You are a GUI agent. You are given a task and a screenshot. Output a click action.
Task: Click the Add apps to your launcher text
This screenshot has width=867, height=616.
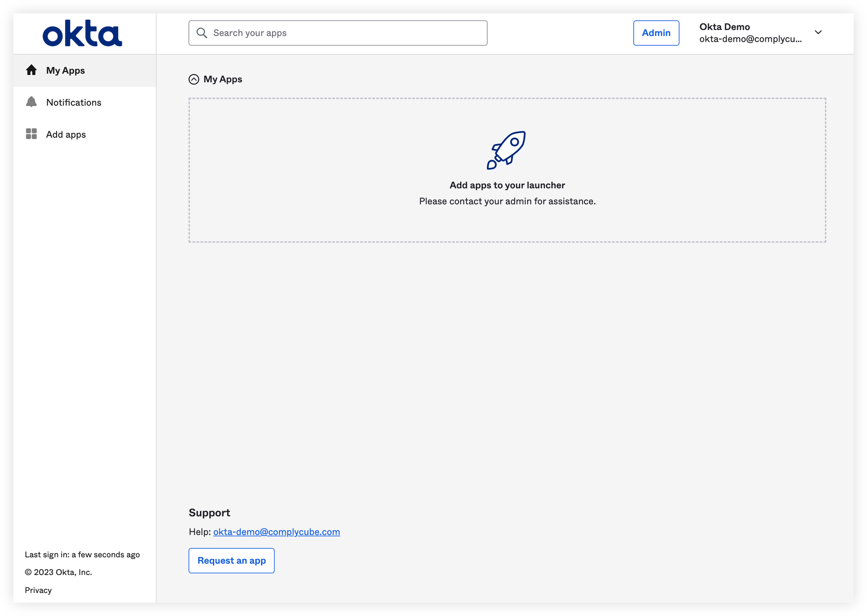click(x=507, y=185)
